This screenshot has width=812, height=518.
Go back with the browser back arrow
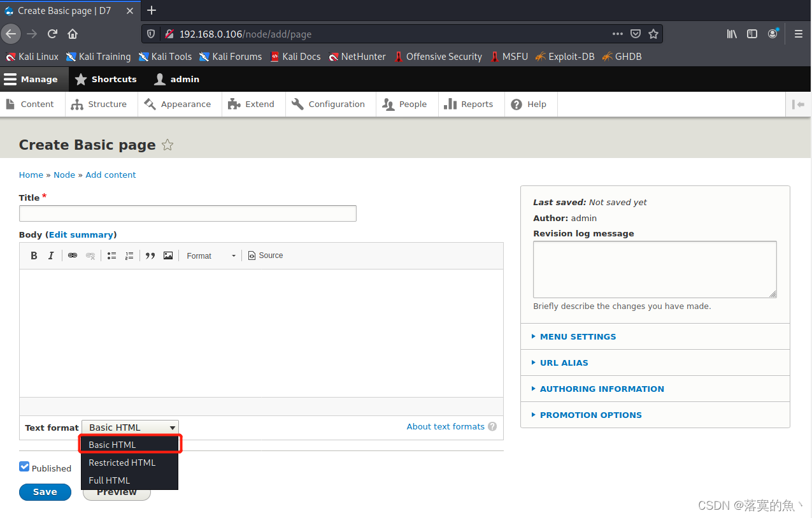(11, 34)
